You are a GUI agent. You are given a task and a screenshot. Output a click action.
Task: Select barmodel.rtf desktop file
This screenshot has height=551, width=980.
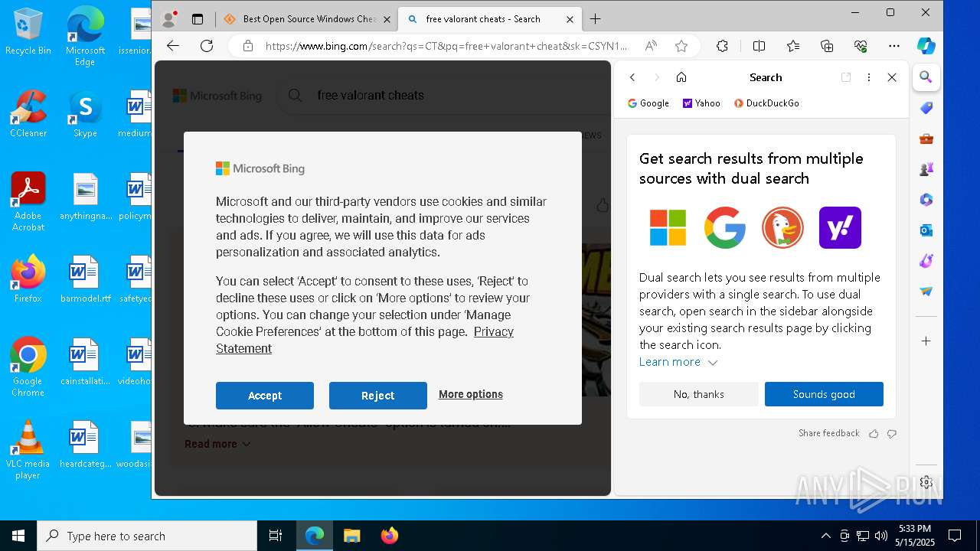point(85,279)
